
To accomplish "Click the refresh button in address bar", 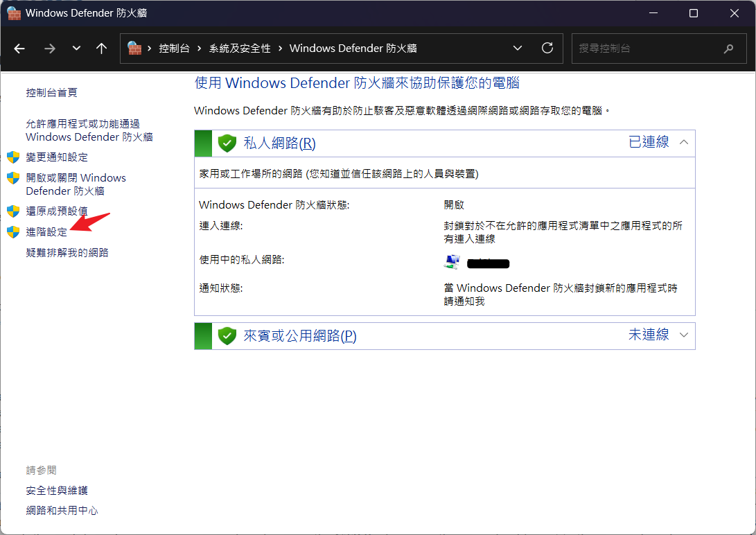I will click(x=547, y=49).
